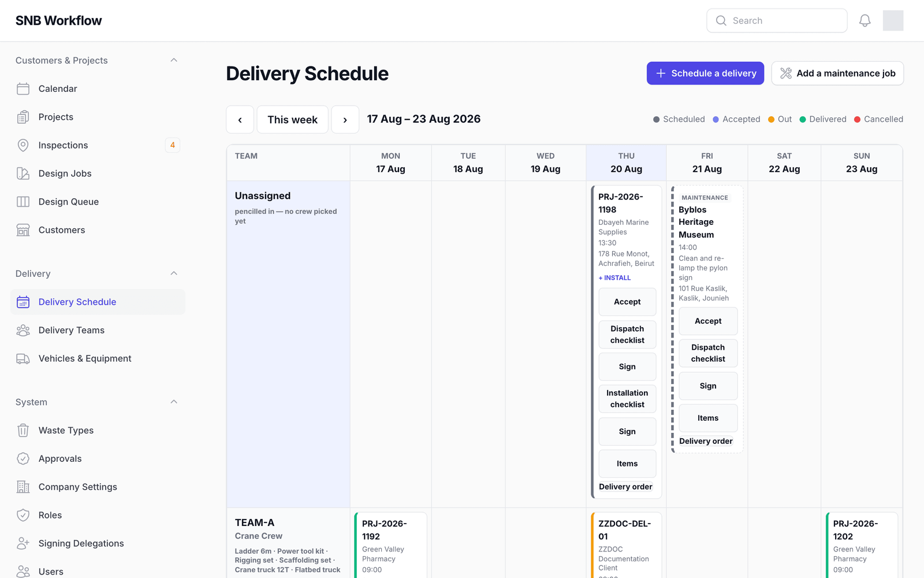The image size is (924, 578).
Task: Click Schedule a delivery button
Action: pyautogui.click(x=705, y=73)
